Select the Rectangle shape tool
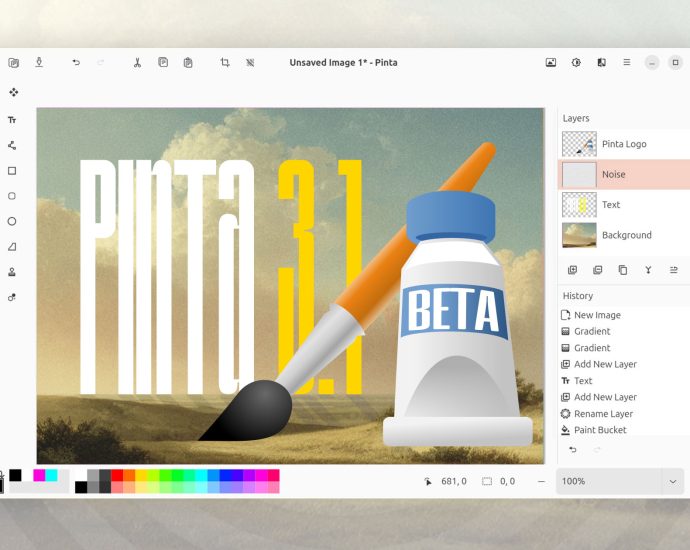The height and width of the screenshot is (550, 690). [x=13, y=171]
